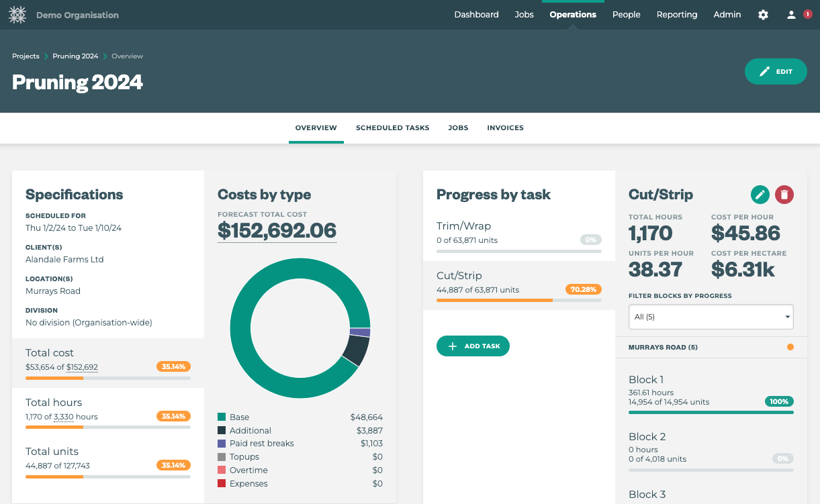Open the user profile icon
Screen dimensions: 820x504
click(791, 15)
